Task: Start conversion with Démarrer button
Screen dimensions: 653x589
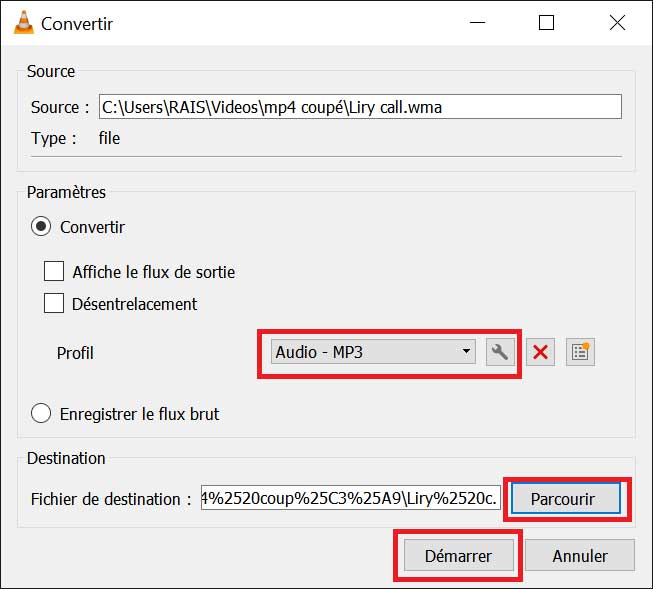Action: [x=459, y=555]
